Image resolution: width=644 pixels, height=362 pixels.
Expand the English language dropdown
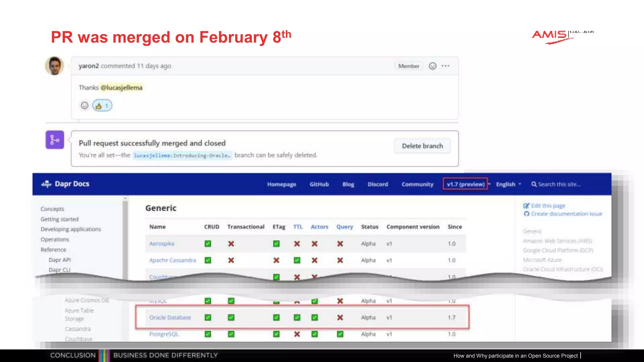coord(508,184)
